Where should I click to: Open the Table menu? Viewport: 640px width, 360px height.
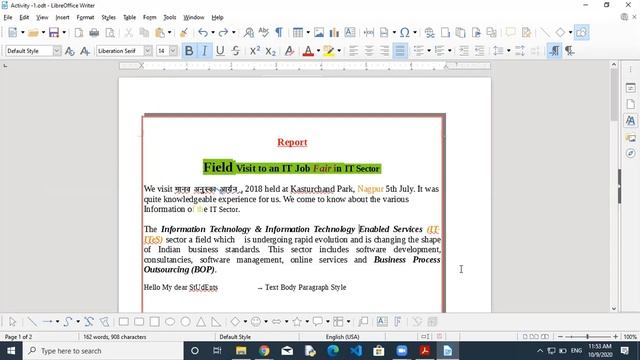(x=129, y=18)
